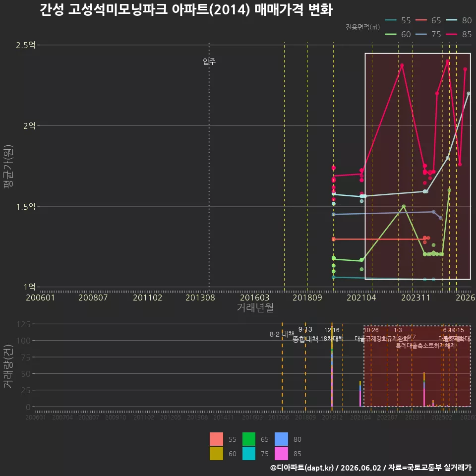
Task: Click the 평균가(원) axis title
Action: pos(8,167)
